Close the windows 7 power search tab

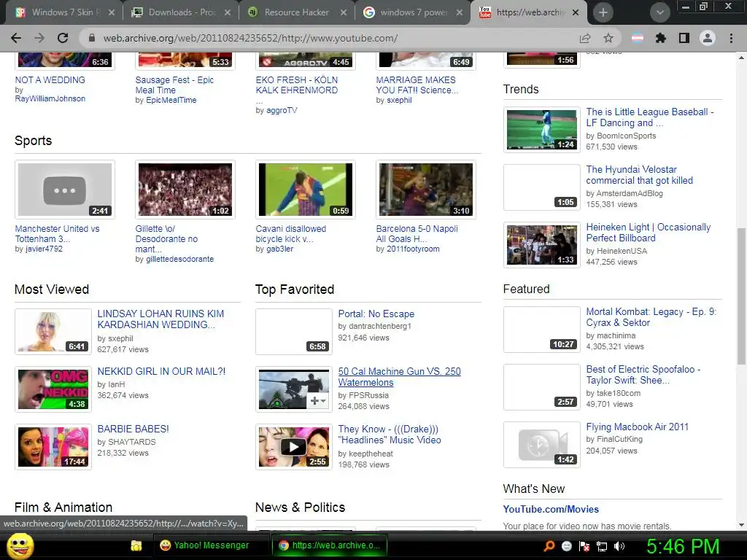pyautogui.click(x=460, y=12)
